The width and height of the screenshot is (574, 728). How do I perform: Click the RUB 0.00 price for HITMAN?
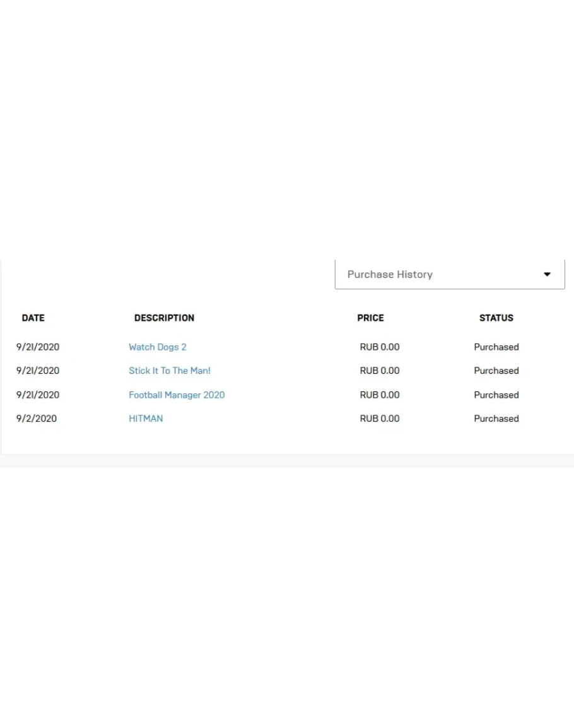380,419
